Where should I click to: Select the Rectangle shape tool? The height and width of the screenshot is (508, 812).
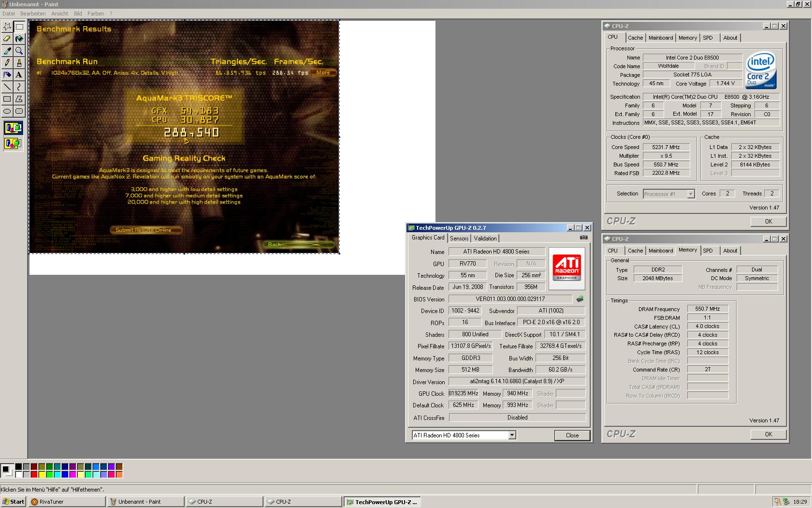pos(7,99)
